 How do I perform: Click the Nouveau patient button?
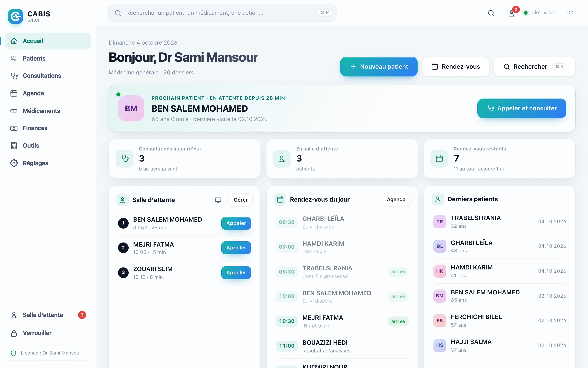coord(379,67)
